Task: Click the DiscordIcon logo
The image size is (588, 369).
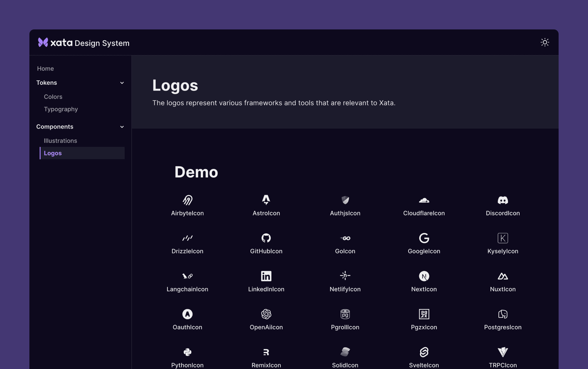Action: coord(502,200)
